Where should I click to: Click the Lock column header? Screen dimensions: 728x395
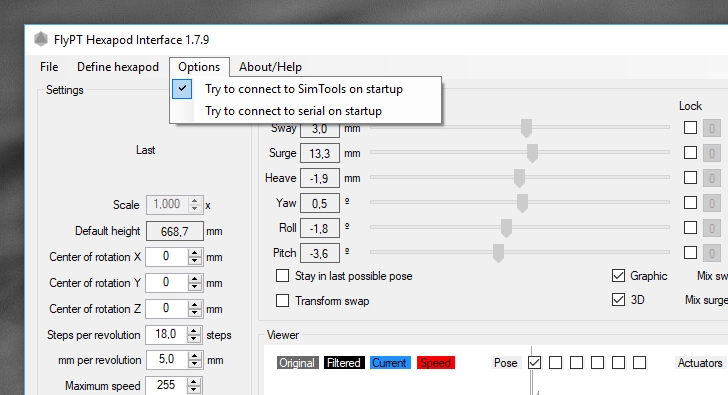(690, 106)
